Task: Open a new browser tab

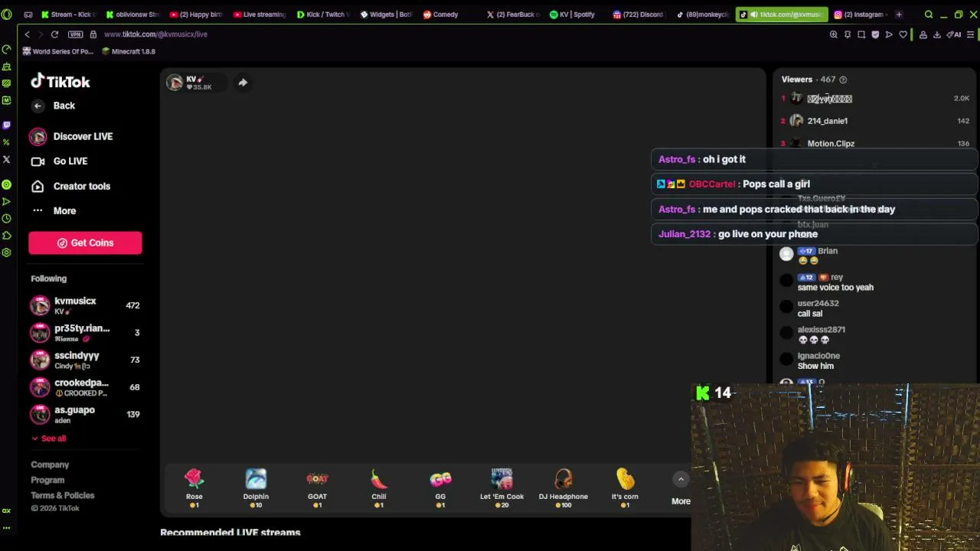Action: pos(899,15)
